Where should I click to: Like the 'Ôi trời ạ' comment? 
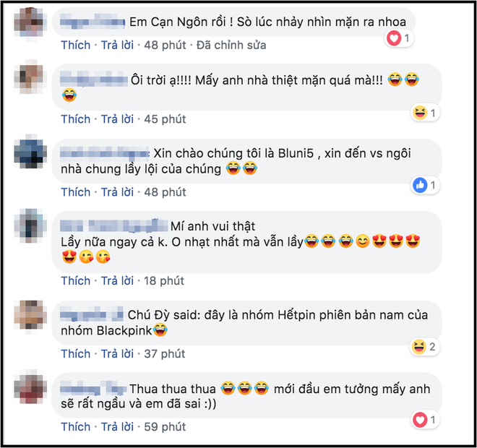pos(76,119)
